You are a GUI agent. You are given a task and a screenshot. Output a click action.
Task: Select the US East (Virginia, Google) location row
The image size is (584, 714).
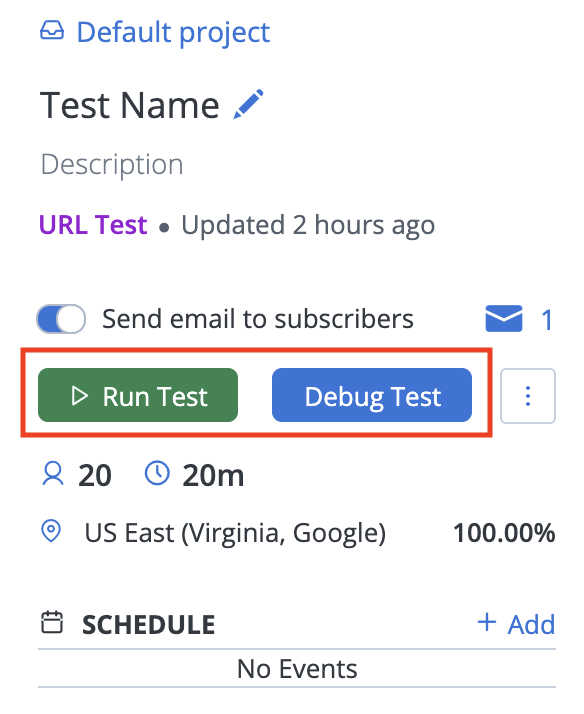[x=298, y=532]
